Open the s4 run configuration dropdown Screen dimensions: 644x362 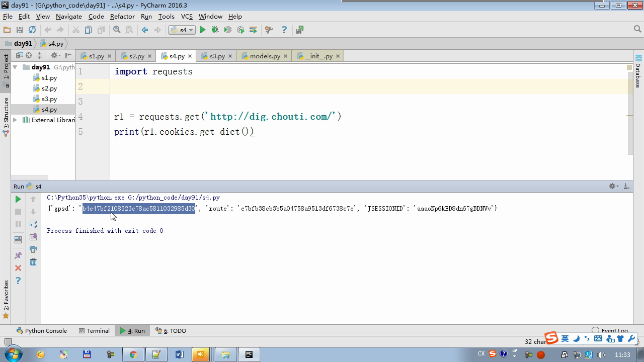182,30
